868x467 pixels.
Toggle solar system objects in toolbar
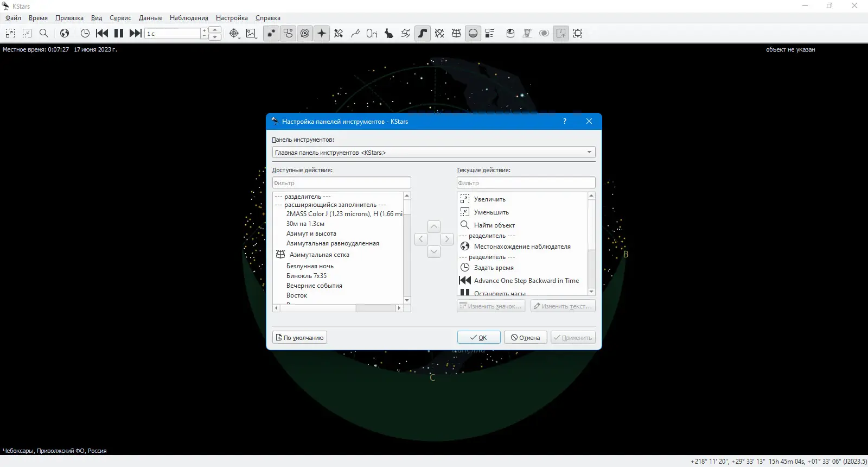[x=305, y=33]
